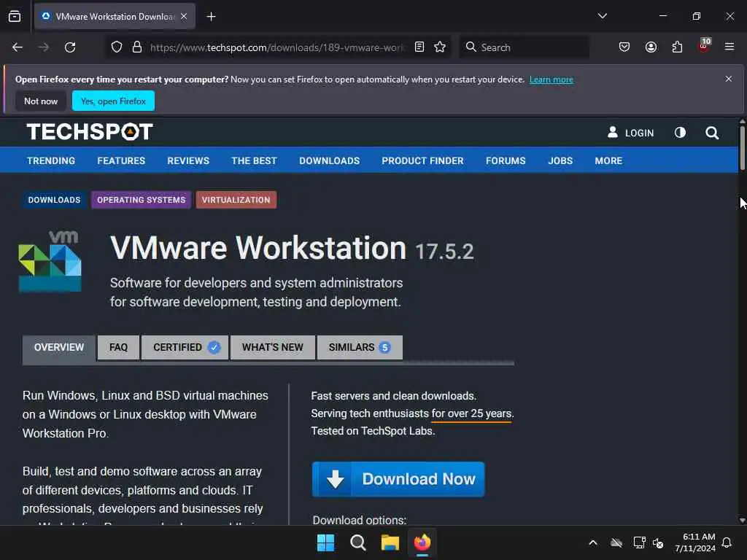Screen dimensions: 747x560
Task: Click the forward navigation arrow
Action: tap(43, 47)
